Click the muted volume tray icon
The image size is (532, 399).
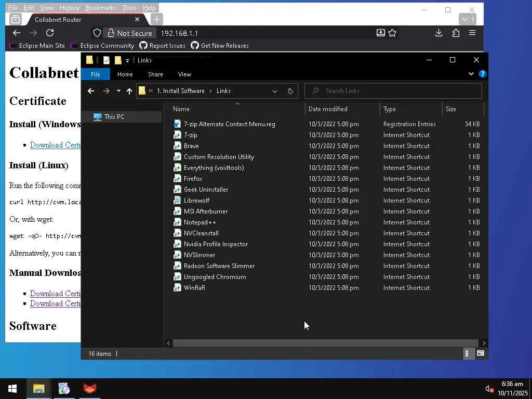489,389
